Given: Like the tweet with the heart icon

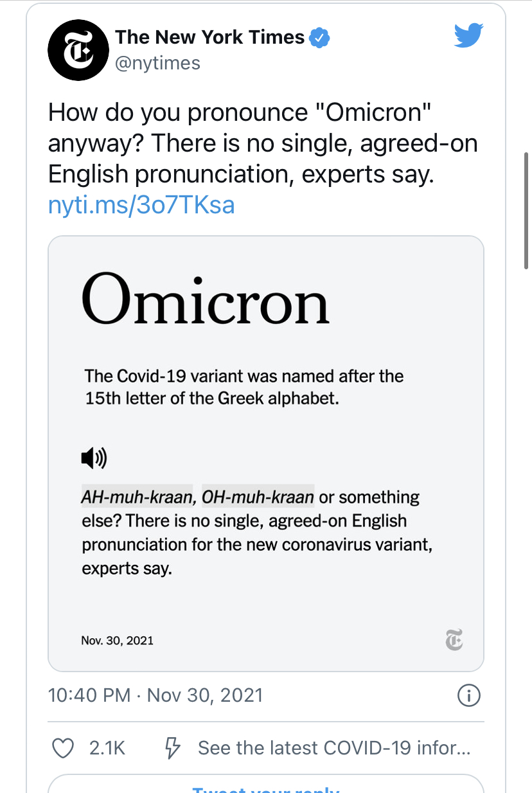Looking at the screenshot, I should (62, 748).
